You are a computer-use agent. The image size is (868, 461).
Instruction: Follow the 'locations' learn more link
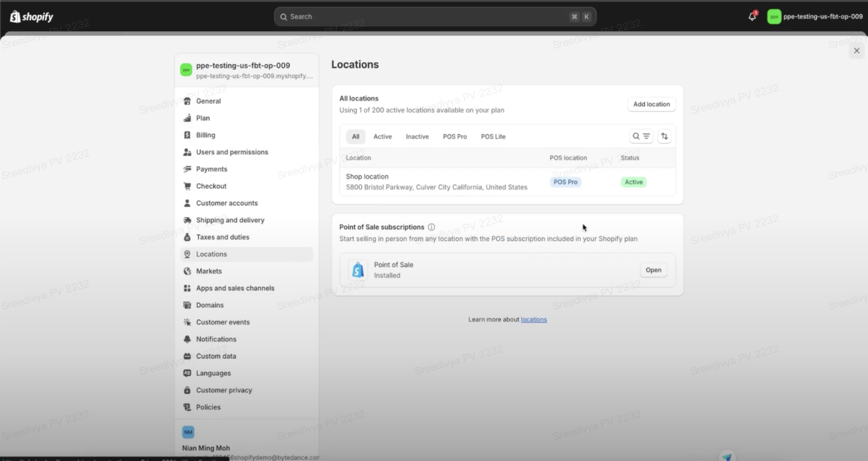(534, 320)
